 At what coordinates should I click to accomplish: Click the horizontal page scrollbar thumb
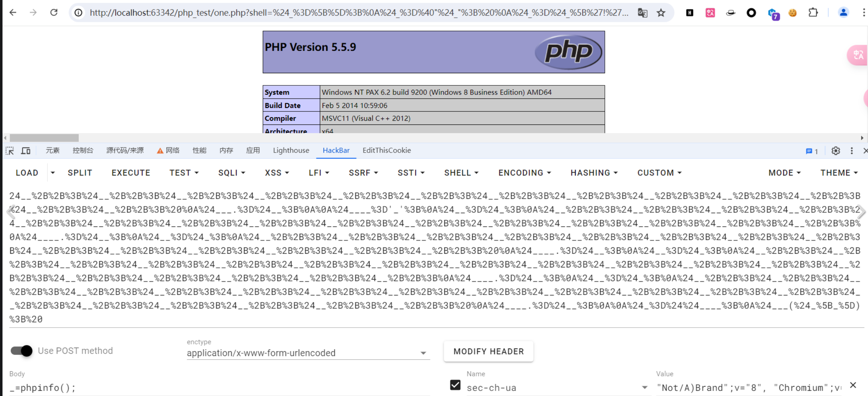44,138
